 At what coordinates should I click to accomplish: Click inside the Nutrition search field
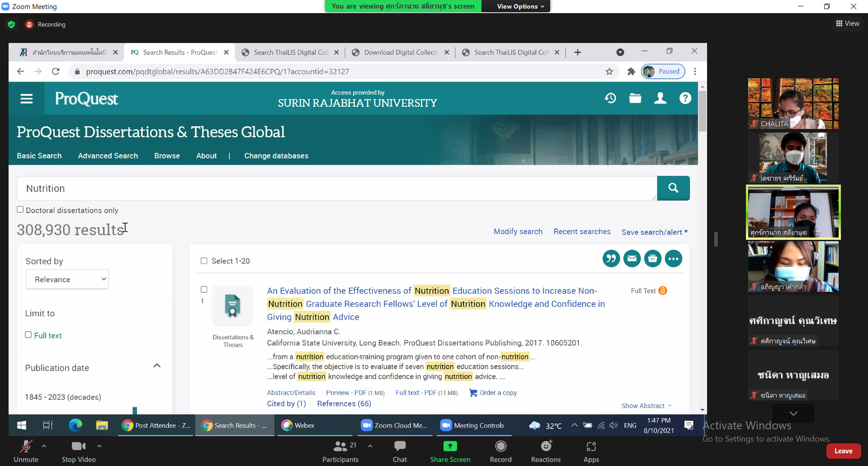point(335,189)
